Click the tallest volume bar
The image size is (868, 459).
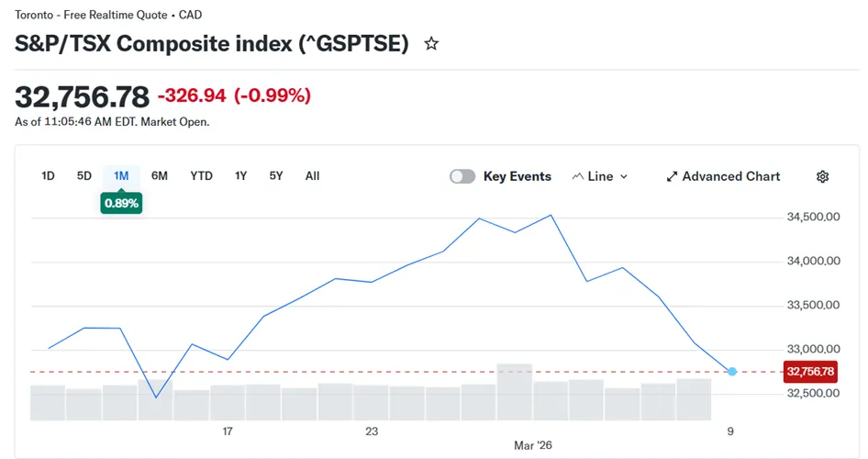click(515, 392)
